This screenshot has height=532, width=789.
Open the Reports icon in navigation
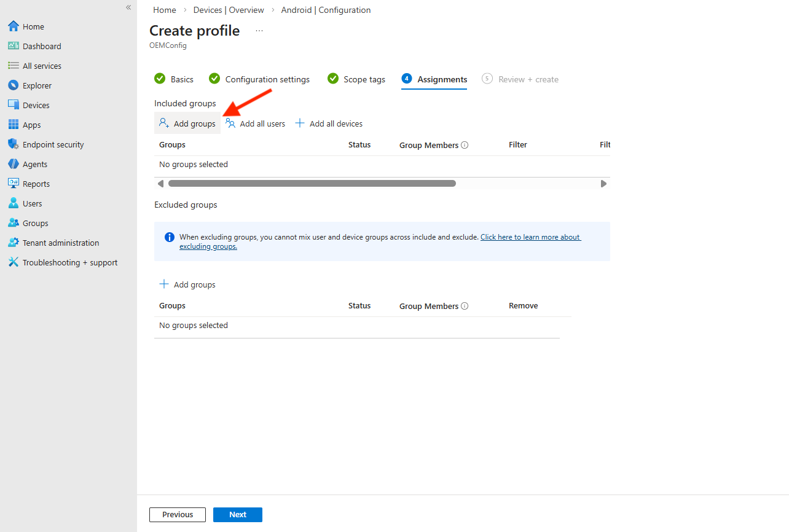pyautogui.click(x=13, y=184)
